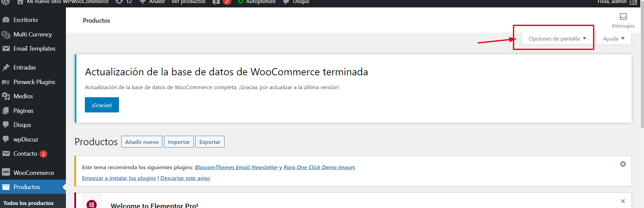This screenshot has width=644, height=208.
Task: Open the Escritorio menu item
Action: [x=26, y=20]
